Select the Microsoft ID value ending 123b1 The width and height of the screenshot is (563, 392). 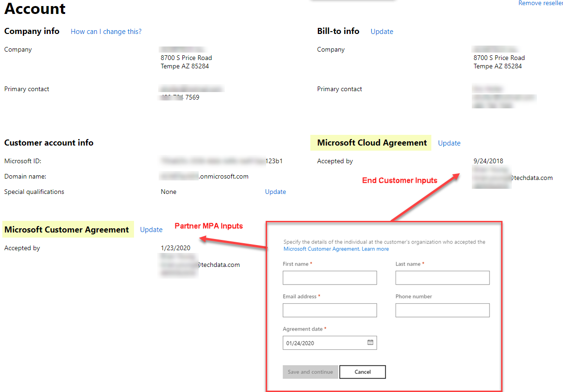222,161
